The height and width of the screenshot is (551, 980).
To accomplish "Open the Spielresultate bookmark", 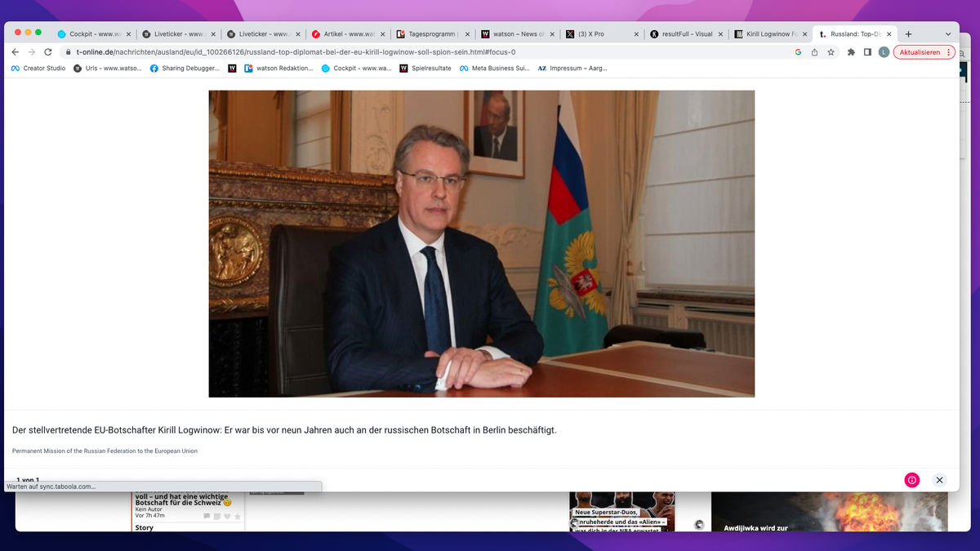I will [425, 69].
